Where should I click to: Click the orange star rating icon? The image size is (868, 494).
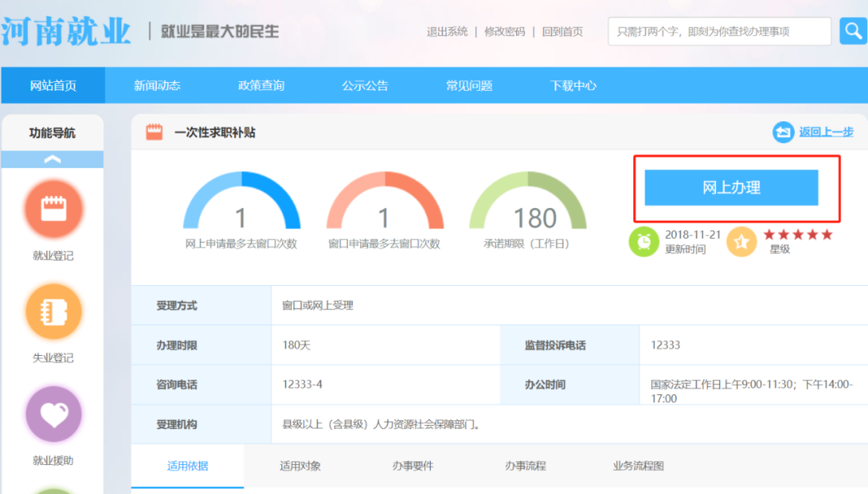741,242
